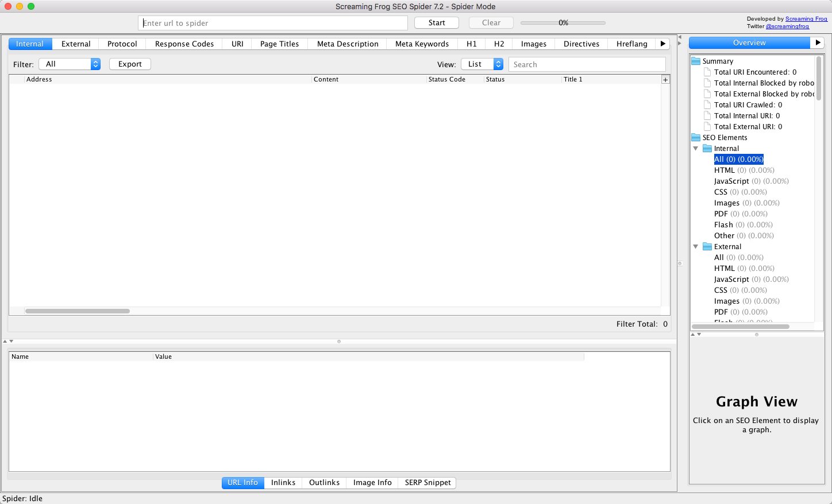This screenshot has width=832, height=504.
Task: Switch to the External tab
Action: coord(76,44)
